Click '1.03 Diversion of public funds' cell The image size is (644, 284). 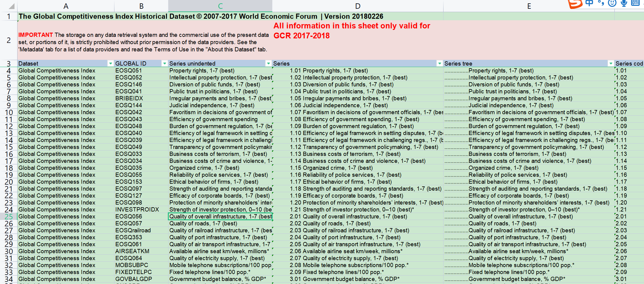[x=358, y=84]
